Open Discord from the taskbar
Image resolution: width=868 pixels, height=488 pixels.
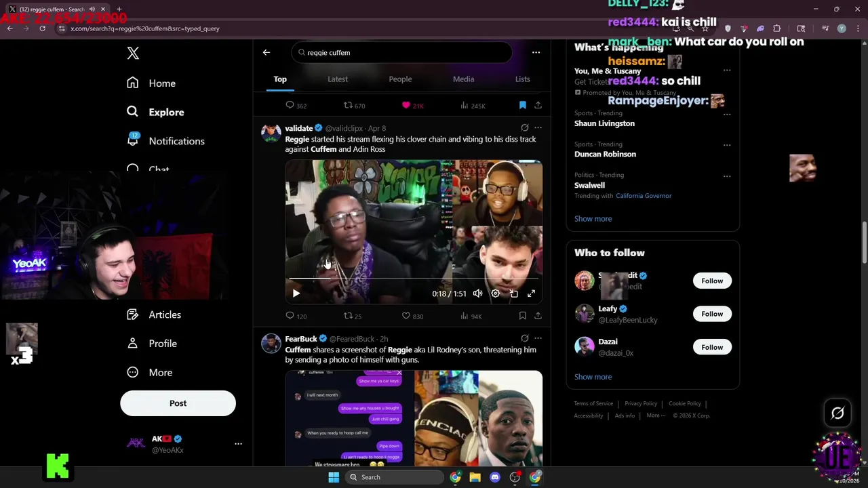[x=495, y=477]
